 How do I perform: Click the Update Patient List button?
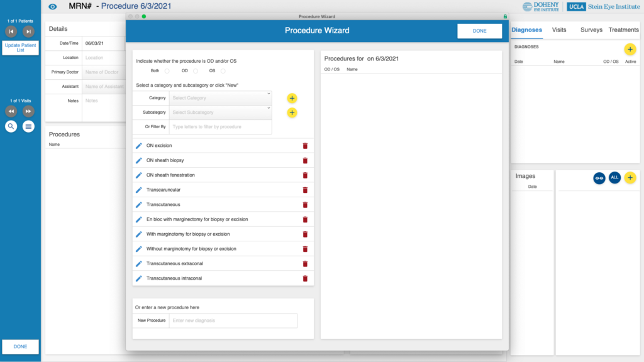(20, 48)
